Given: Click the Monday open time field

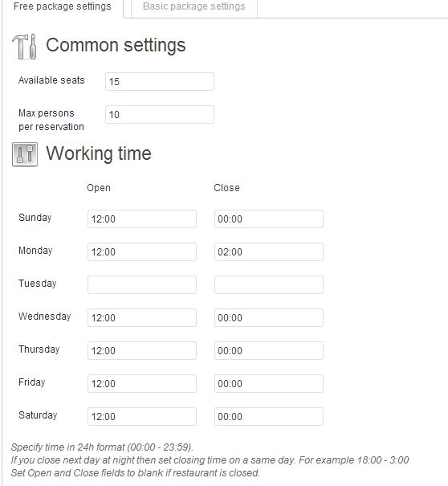Looking at the screenshot, I should pos(142,251).
